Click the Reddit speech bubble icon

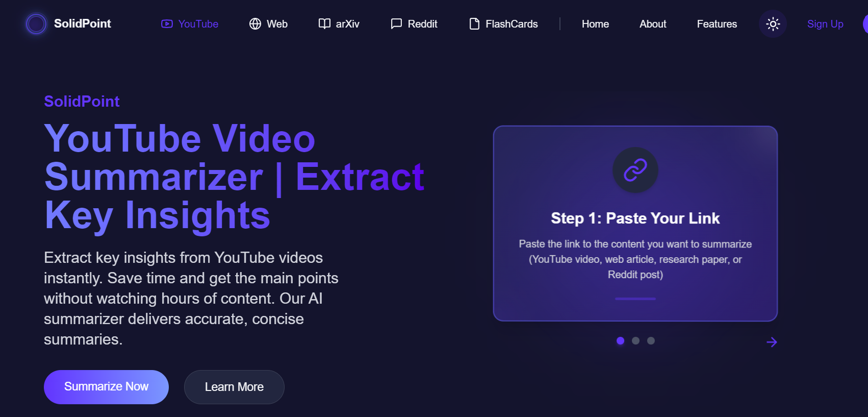(396, 24)
